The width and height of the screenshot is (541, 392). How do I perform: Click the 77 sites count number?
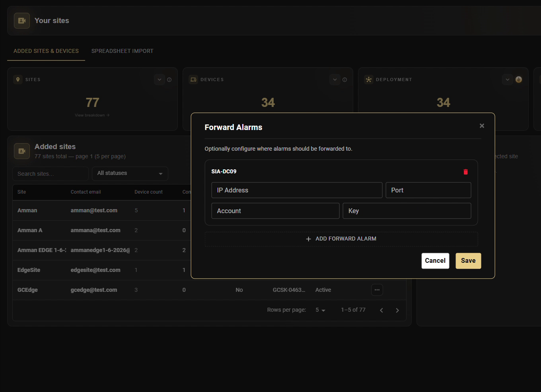(x=92, y=103)
